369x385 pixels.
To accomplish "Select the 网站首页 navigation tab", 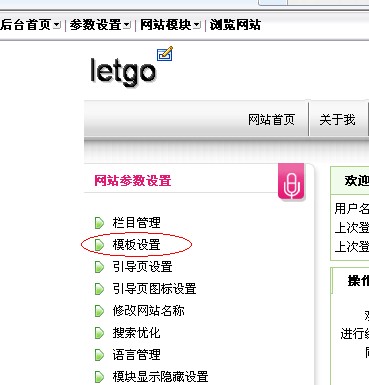I will 271,120.
